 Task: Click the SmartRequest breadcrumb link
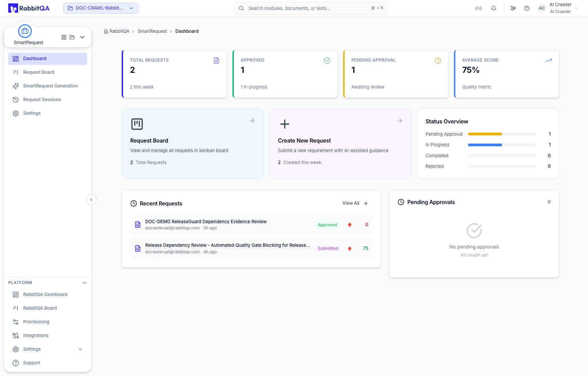152,31
